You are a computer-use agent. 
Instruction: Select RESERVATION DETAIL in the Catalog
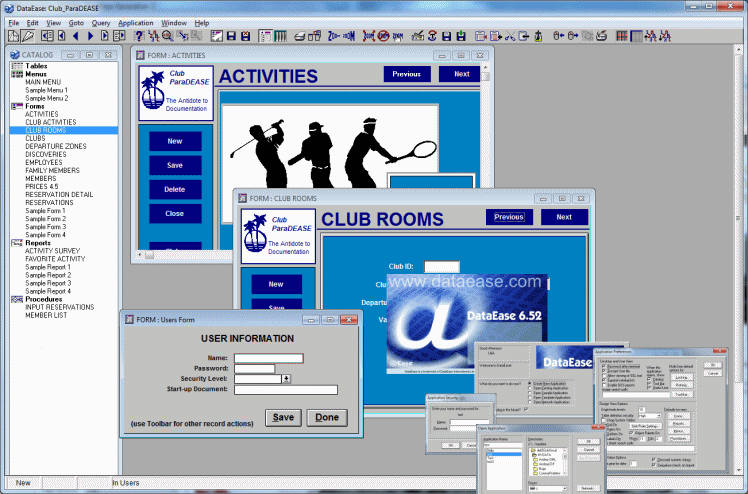[x=59, y=195]
